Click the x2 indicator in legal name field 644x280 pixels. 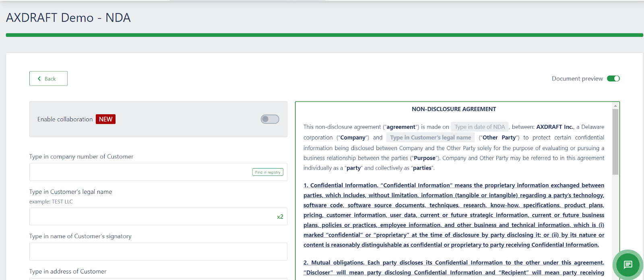(x=280, y=217)
